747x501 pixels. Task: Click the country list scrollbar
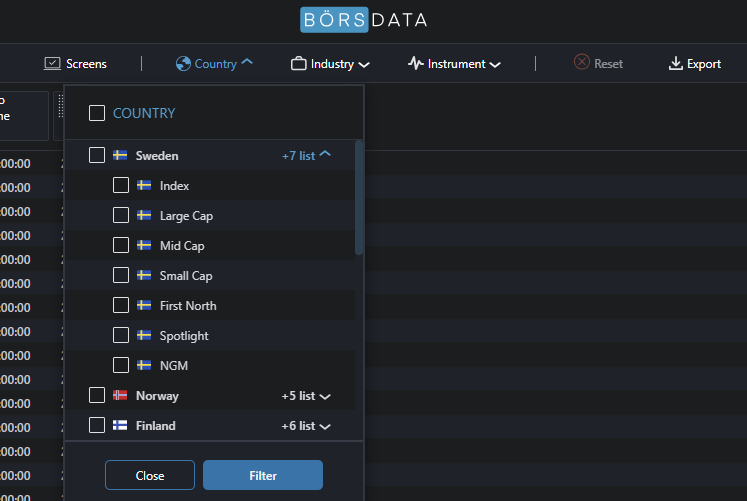point(359,200)
